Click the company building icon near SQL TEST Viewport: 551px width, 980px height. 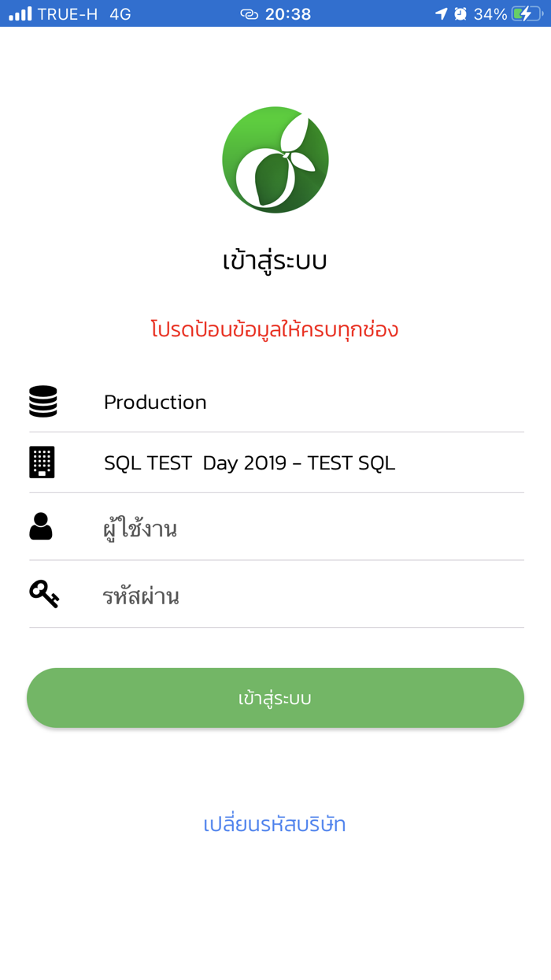pos(43,462)
